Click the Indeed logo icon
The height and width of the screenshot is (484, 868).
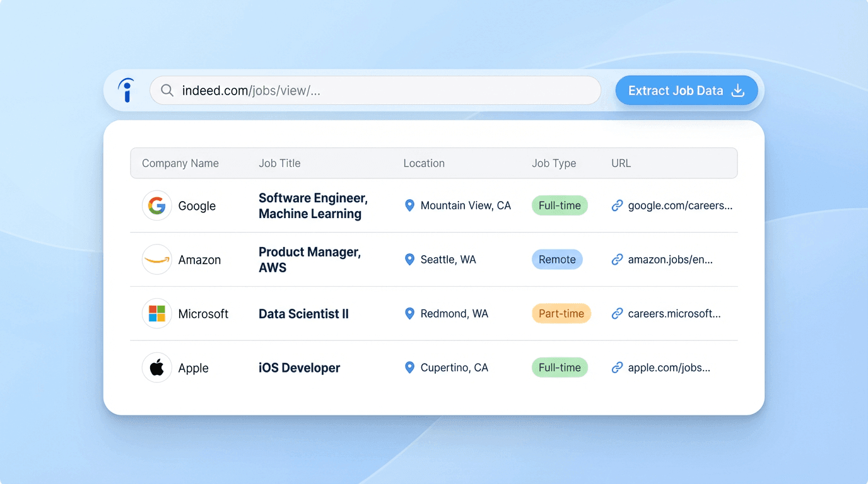tap(127, 90)
